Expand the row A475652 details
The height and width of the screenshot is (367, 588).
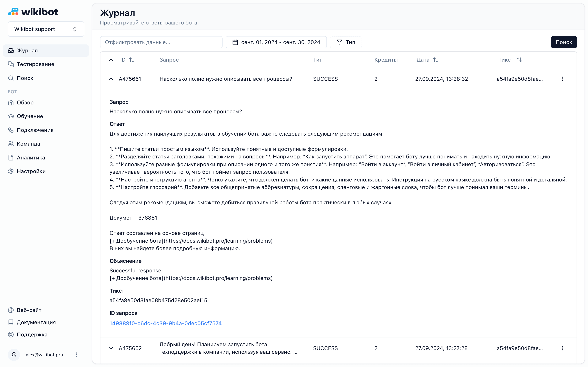tap(111, 348)
